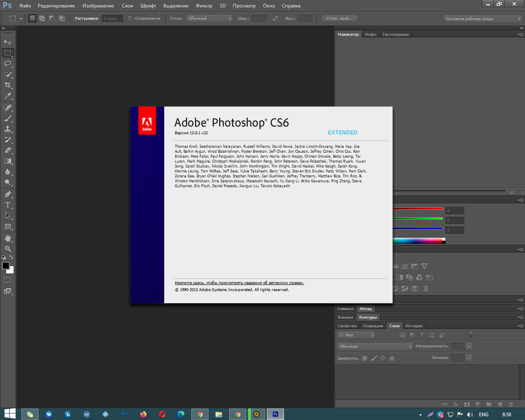Select the History Brush tool
This screenshot has height=420, width=525.
8,140
